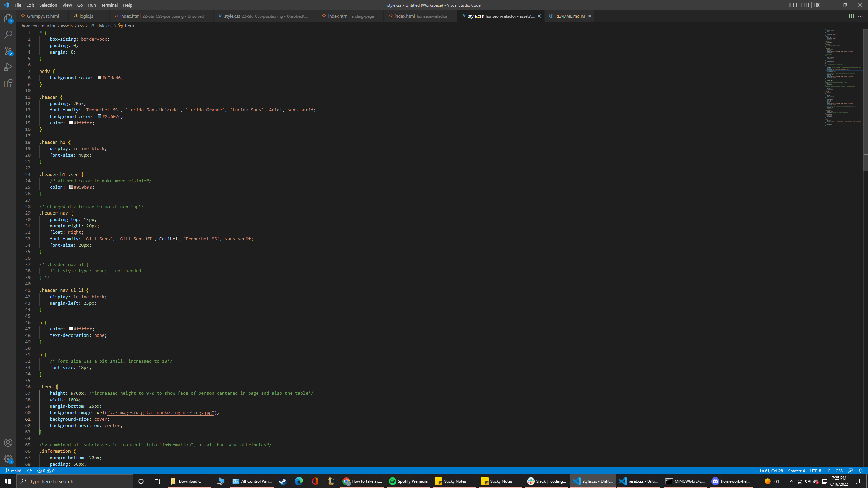Click the main* git branch button
Viewport: 868px width, 488px height.
[14, 471]
